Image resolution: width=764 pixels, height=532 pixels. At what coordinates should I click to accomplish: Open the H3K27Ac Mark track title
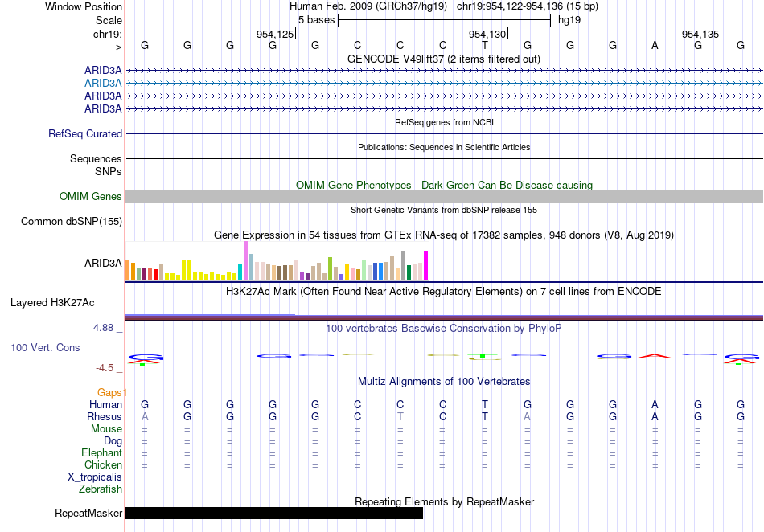[x=444, y=291]
